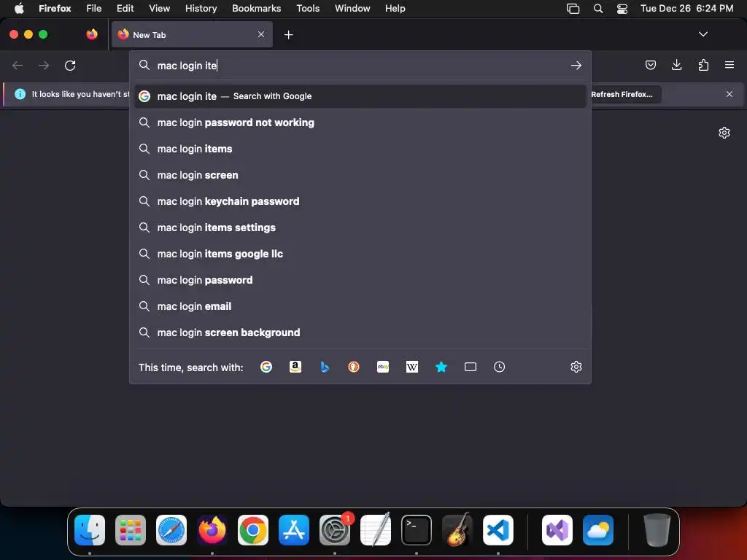This screenshot has height=560, width=747.
Task: Open search settings gear in dropdown
Action: [576, 367]
